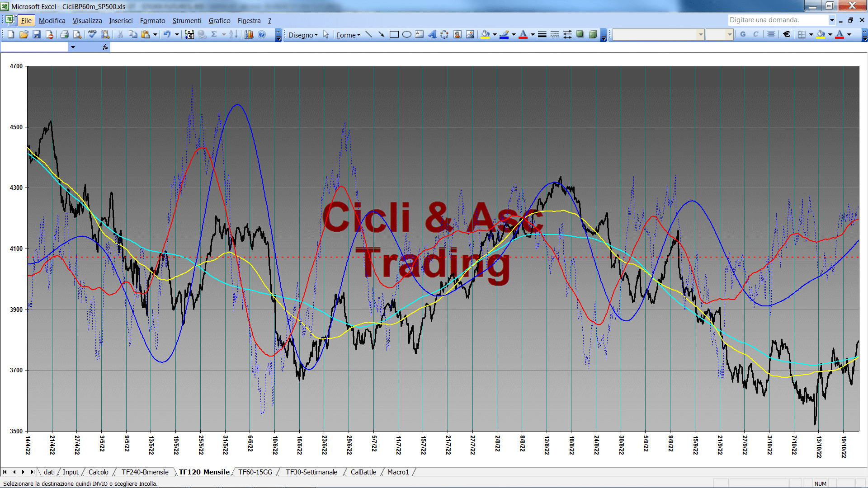Click the Undo arrow icon

tap(167, 34)
